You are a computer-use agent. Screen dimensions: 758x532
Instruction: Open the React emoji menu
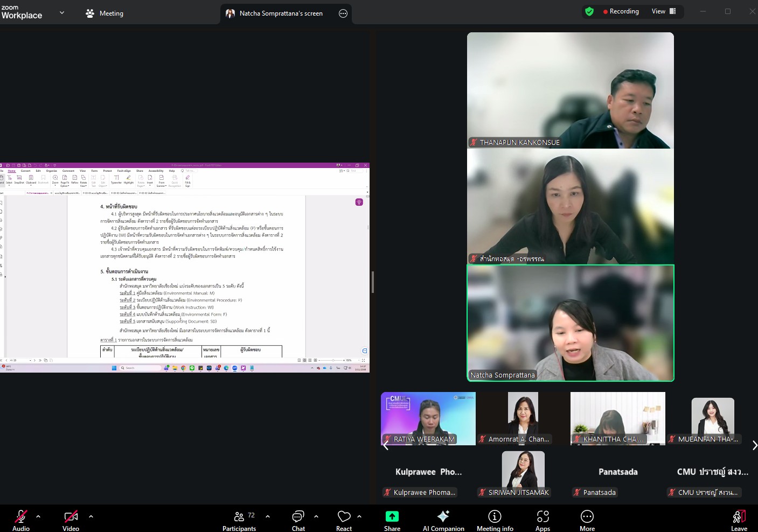click(344, 520)
